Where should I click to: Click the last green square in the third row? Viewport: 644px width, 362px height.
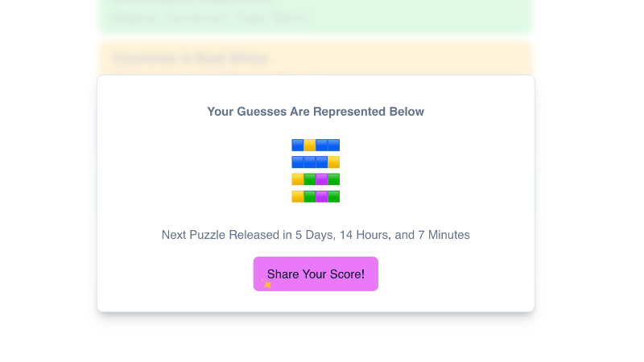(x=334, y=179)
